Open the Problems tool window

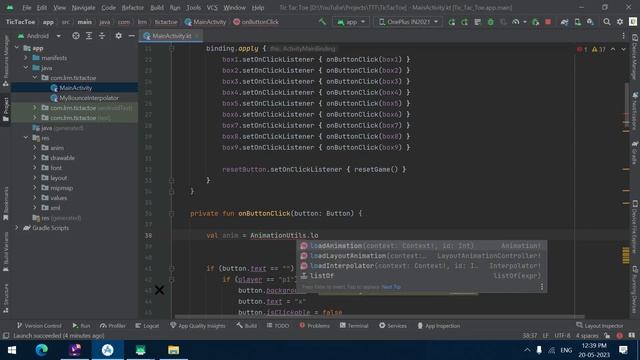coord(314,326)
